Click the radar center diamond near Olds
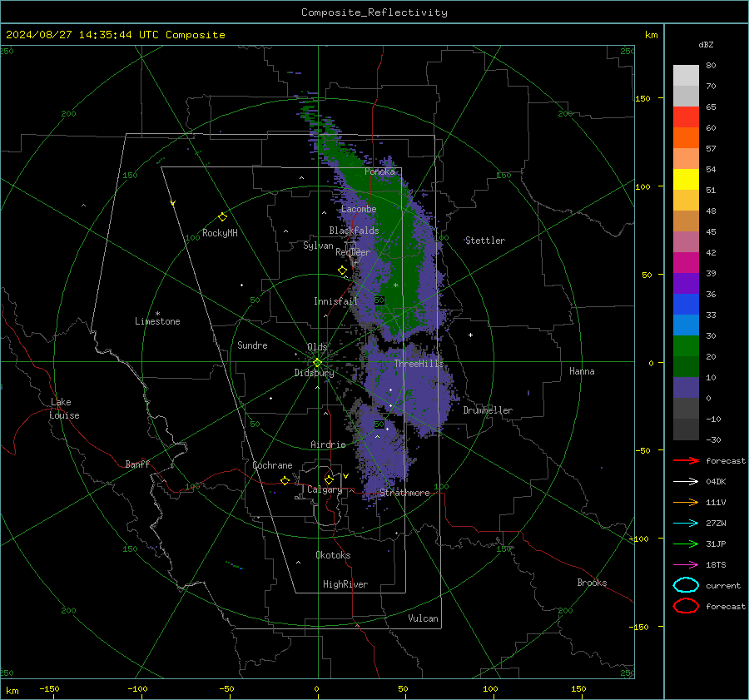The height and width of the screenshot is (700, 749). tap(317, 363)
